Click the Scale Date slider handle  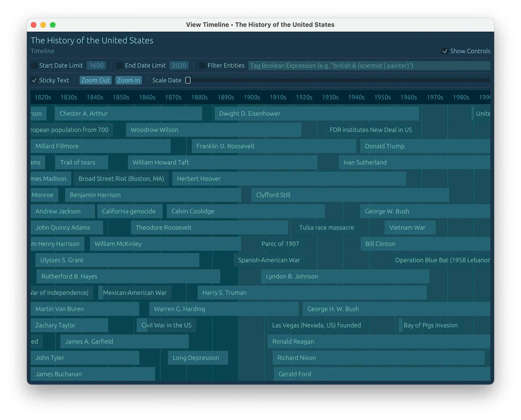(188, 80)
